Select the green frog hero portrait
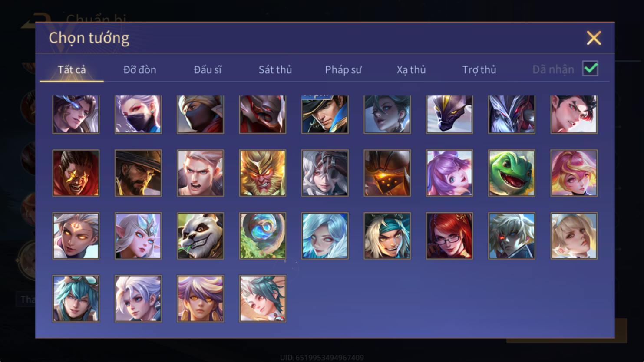Screen dimensions: 644x362 click(x=511, y=173)
